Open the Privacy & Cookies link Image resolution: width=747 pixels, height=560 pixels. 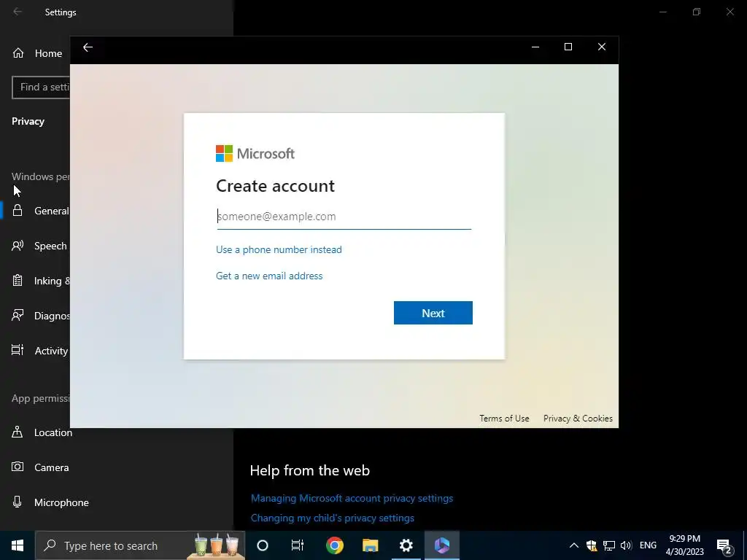tap(578, 418)
